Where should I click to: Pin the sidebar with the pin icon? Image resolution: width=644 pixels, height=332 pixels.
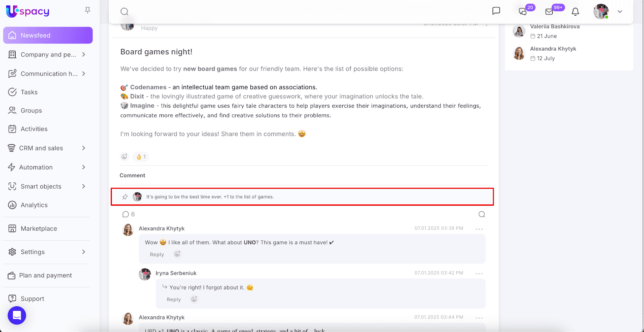[87, 10]
